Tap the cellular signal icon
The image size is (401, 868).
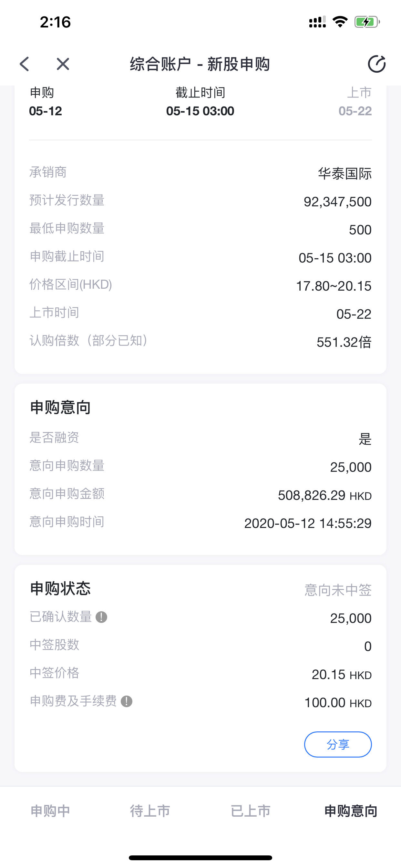[x=317, y=22]
